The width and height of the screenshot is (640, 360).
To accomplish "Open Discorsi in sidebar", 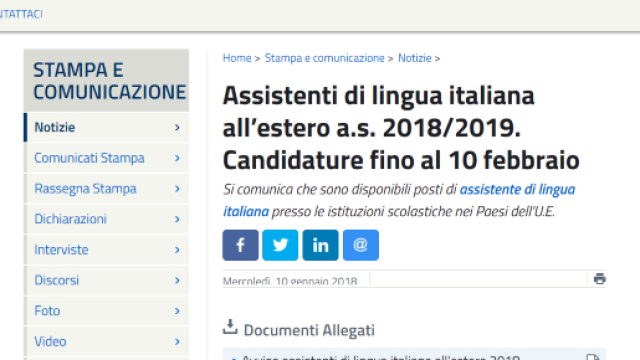I will click(107, 280).
